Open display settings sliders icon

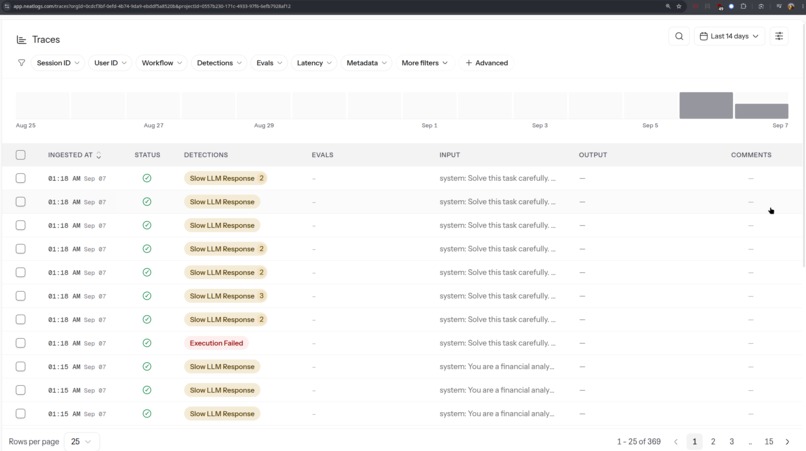click(x=779, y=37)
